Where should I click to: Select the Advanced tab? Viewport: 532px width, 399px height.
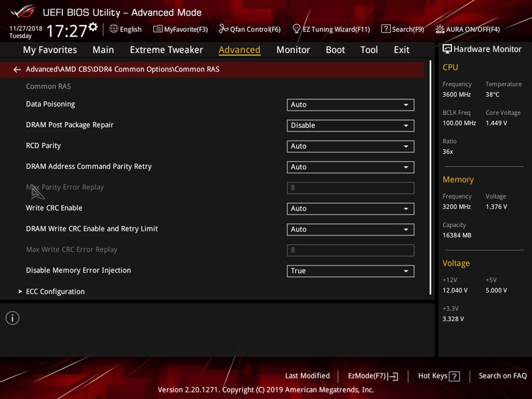pyautogui.click(x=239, y=50)
